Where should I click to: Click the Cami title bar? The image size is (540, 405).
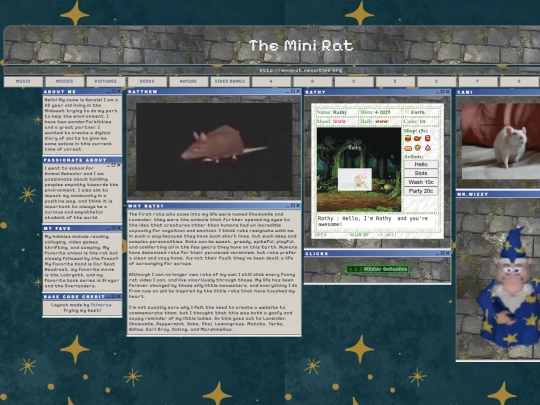[498, 92]
